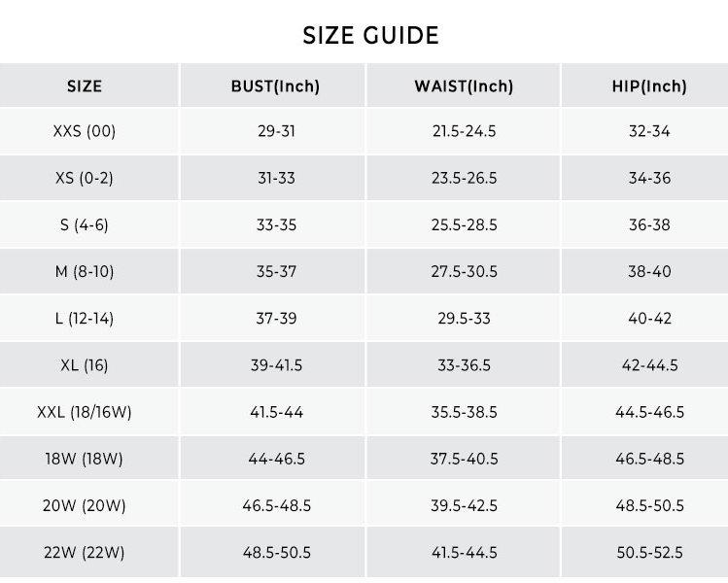
Task: Click hip measurement 40-42 for L
Action: pos(649,319)
